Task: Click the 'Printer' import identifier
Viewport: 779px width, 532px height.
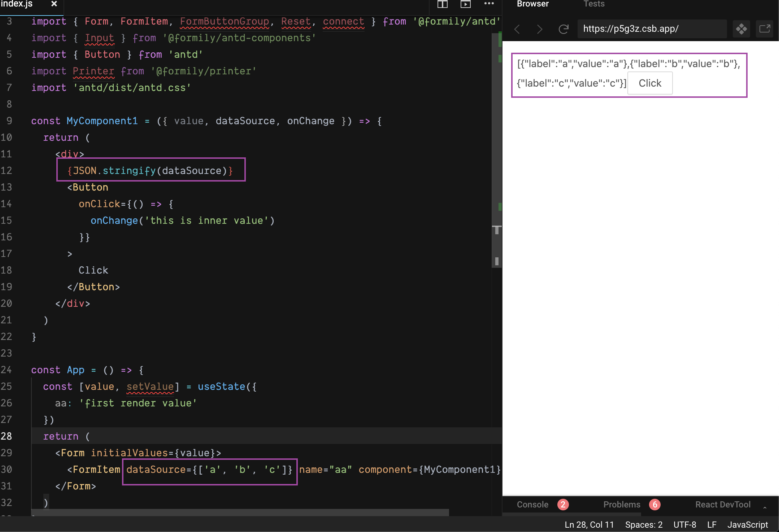Action: [x=93, y=71]
